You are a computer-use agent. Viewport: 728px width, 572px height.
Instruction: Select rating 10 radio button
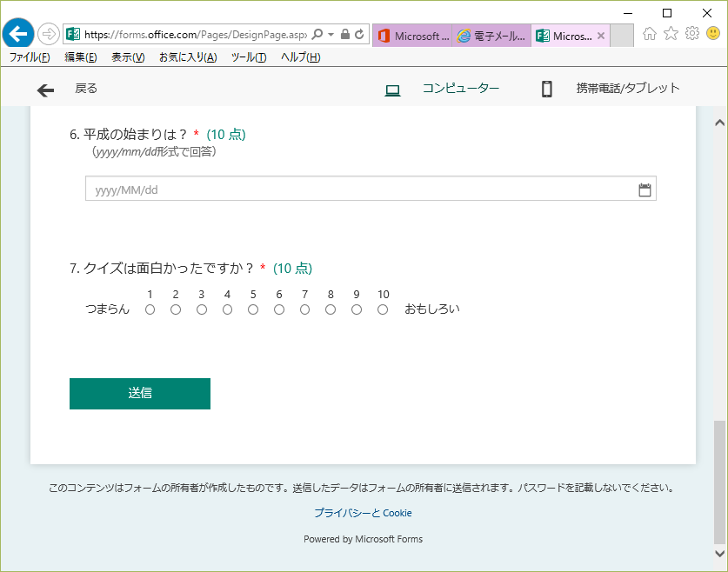tap(383, 309)
